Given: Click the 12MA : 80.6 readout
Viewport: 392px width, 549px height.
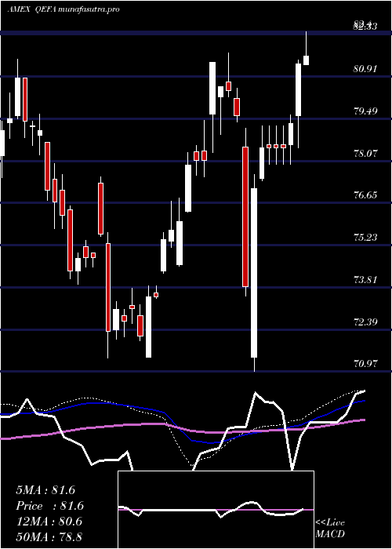Looking at the screenshot, I should tap(49, 522).
